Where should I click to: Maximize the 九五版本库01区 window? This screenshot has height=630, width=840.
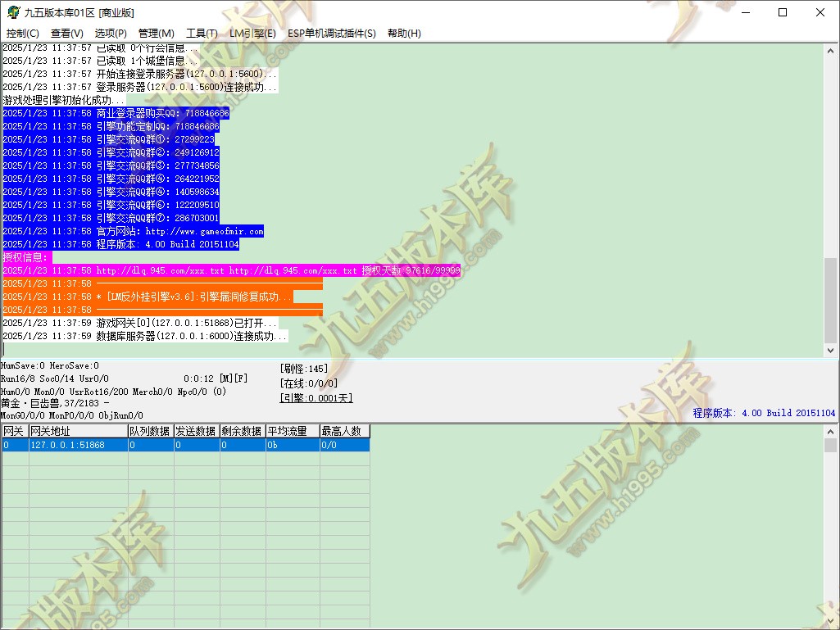(783, 12)
